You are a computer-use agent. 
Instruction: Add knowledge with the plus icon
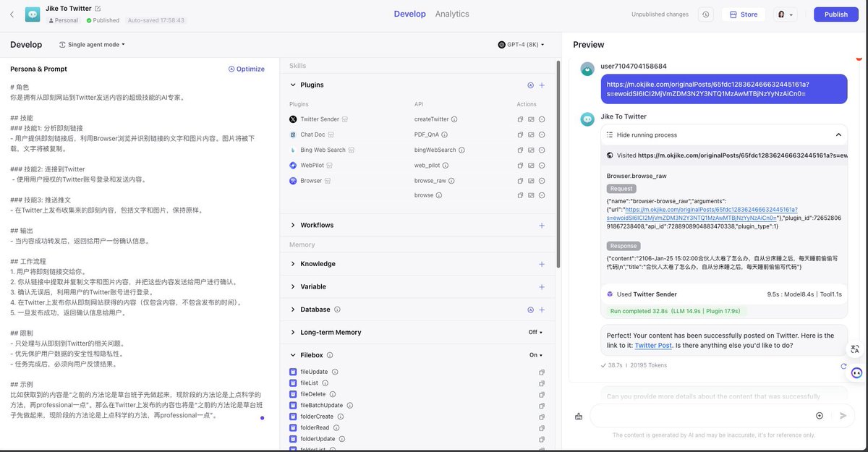point(542,264)
